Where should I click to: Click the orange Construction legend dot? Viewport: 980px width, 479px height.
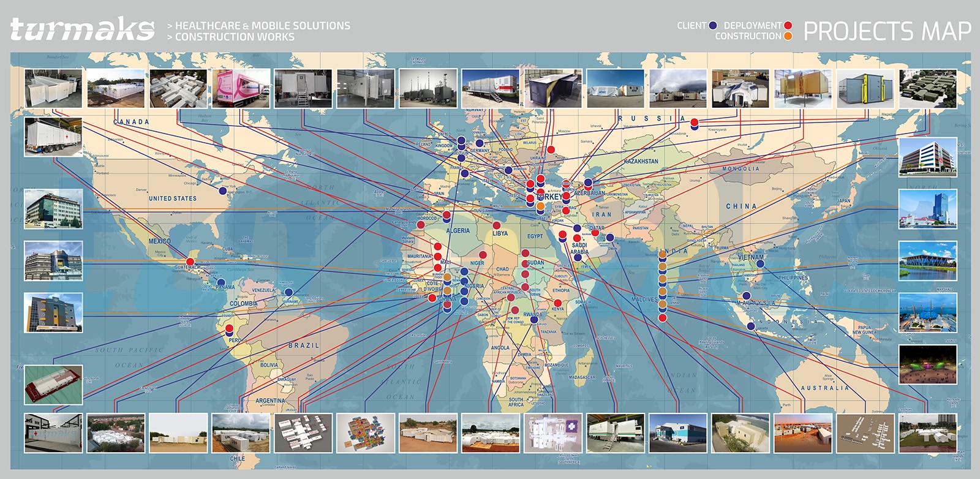tap(788, 36)
